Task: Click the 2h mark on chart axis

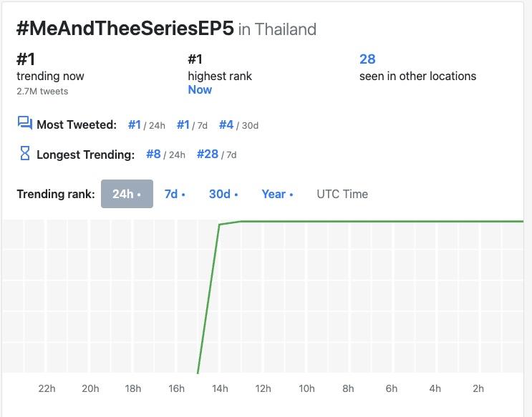Action: pyautogui.click(x=478, y=388)
